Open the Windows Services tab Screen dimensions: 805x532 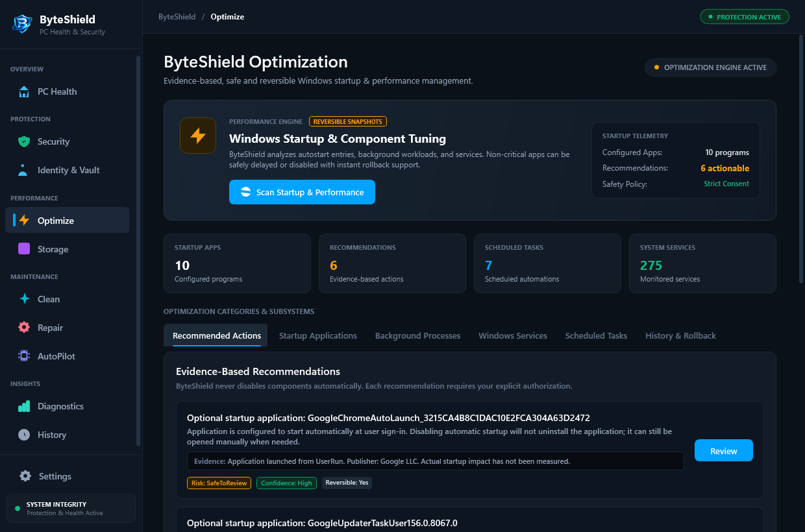click(x=513, y=335)
